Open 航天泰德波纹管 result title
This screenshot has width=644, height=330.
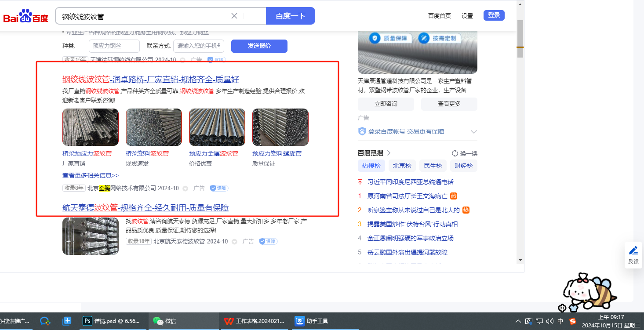pos(146,207)
